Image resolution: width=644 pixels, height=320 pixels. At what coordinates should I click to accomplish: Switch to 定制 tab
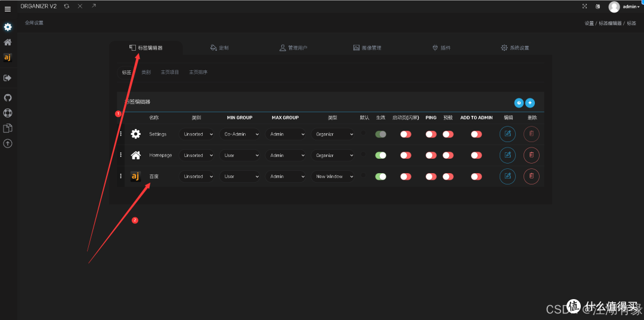tap(219, 48)
